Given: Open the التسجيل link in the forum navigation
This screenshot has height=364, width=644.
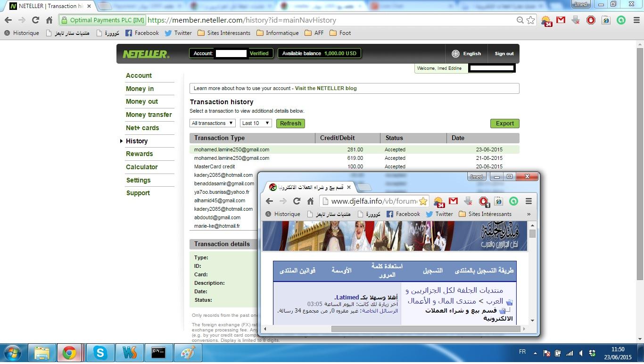Looking at the screenshot, I should click(x=433, y=271).
